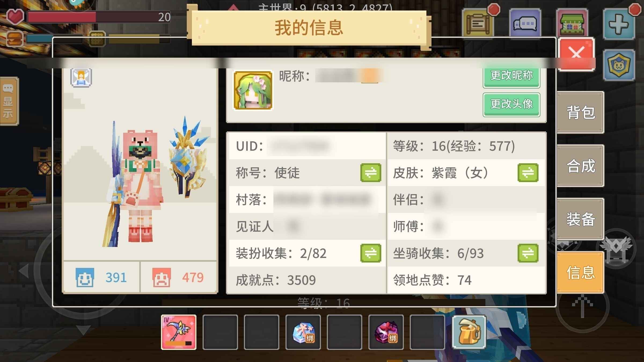
Task: Open the backpack icon in hotbar
Action: coord(469,332)
